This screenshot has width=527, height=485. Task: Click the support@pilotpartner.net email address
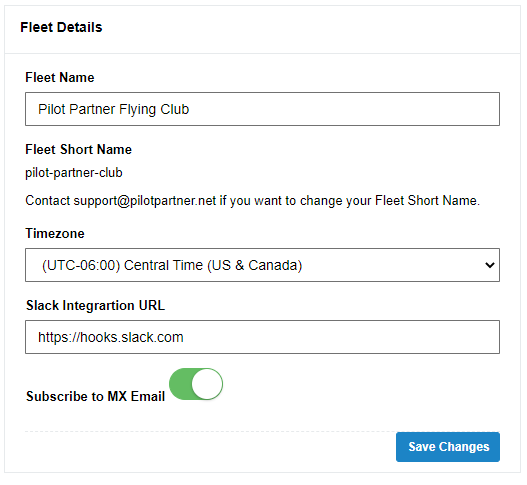[x=145, y=201]
